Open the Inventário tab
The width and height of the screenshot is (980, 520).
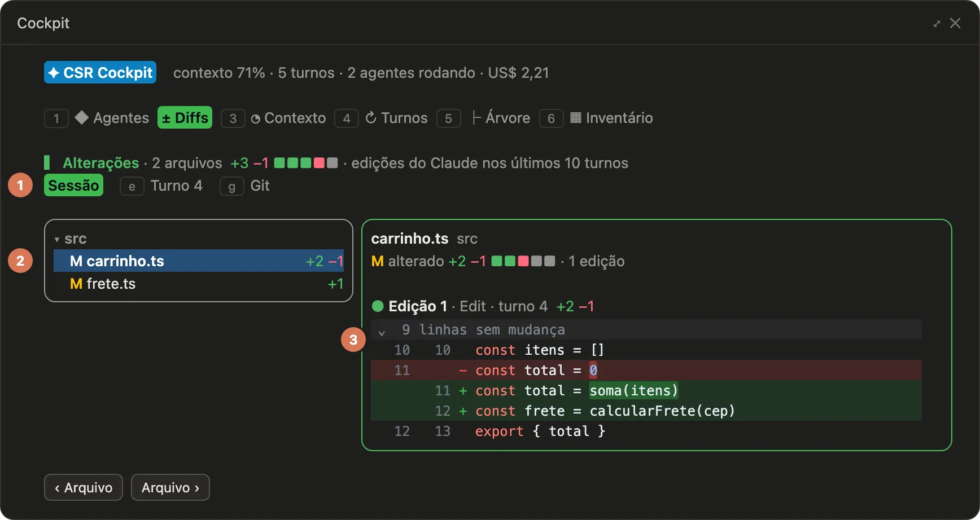click(x=619, y=118)
